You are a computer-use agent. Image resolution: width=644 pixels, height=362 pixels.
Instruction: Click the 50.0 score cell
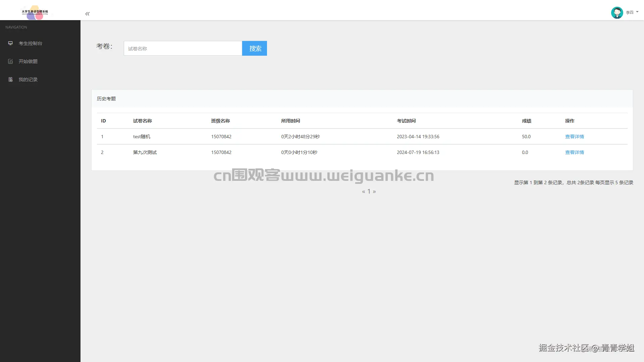pos(526,137)
